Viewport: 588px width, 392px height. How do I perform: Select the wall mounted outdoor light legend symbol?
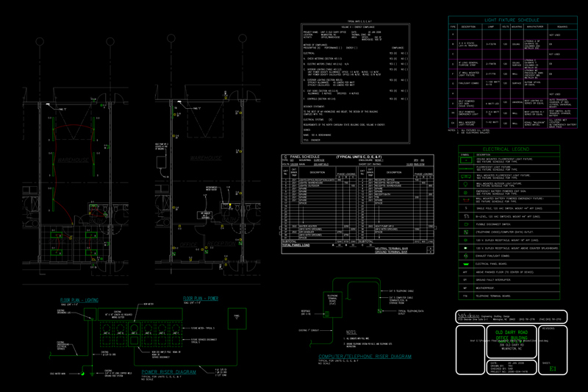click(465, 184)
